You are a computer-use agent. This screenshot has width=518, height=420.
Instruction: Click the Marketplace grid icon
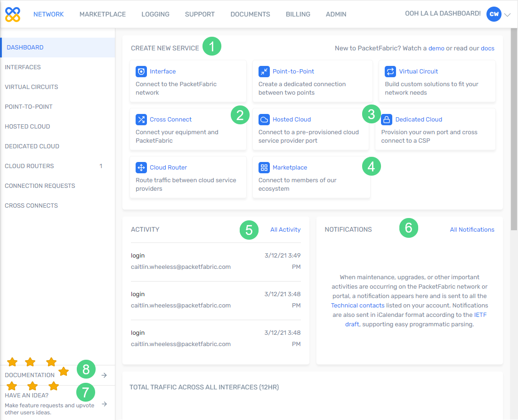[x=264, y=168]
